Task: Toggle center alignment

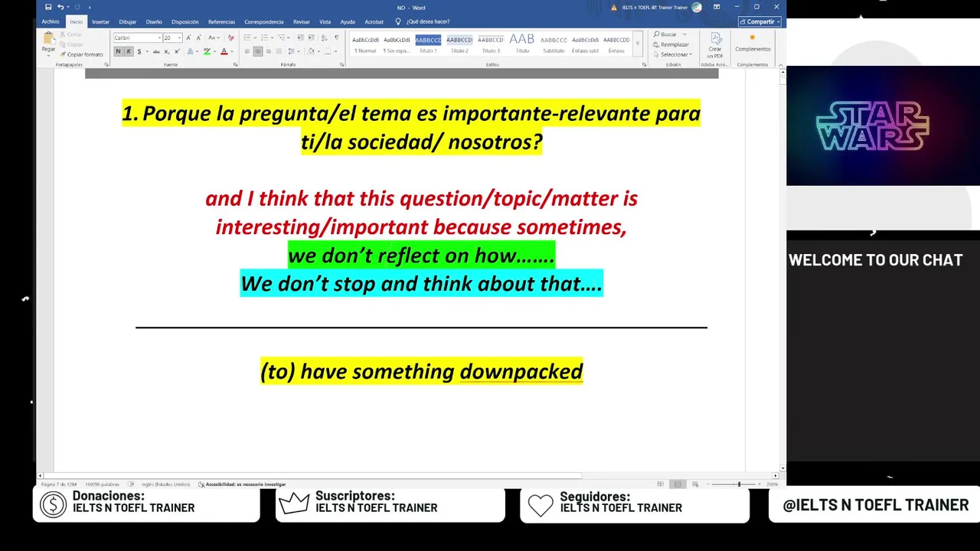Action: click(x=258, y=51)
